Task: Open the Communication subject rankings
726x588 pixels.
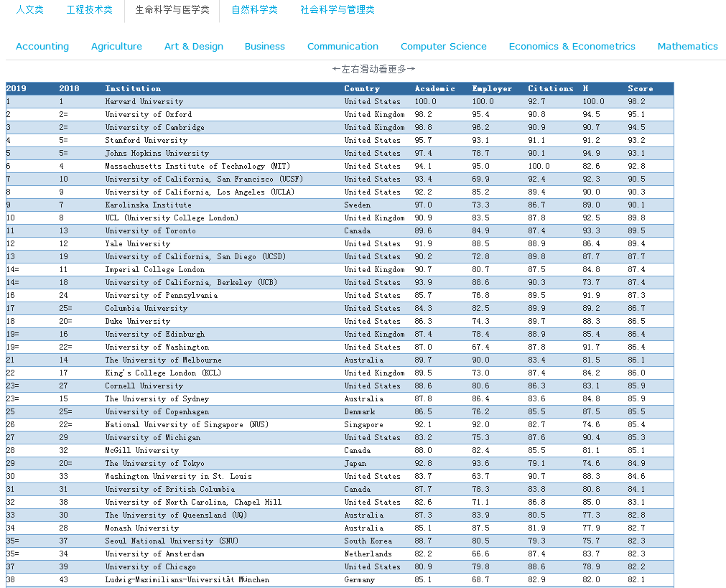Action: (343, 47)
